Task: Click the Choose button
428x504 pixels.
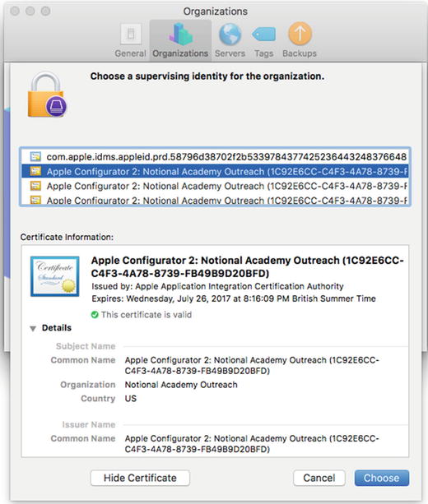Action: pos(382,478)
